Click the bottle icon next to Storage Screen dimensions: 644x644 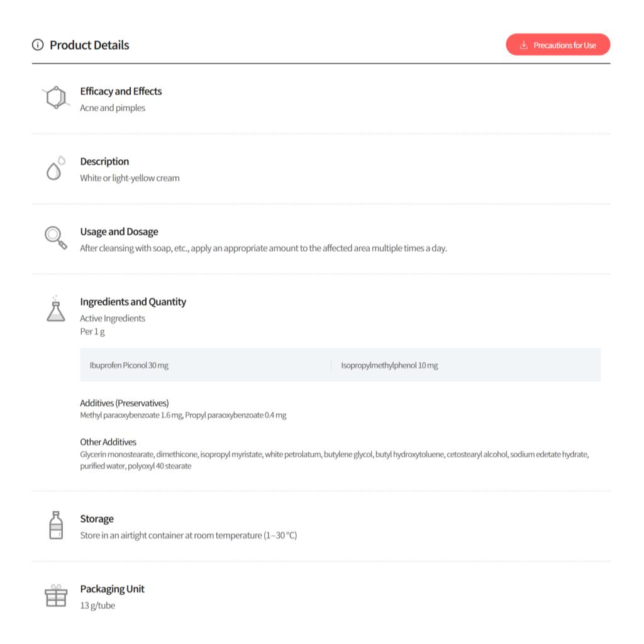pyautogui.click(x=56, y=525)
